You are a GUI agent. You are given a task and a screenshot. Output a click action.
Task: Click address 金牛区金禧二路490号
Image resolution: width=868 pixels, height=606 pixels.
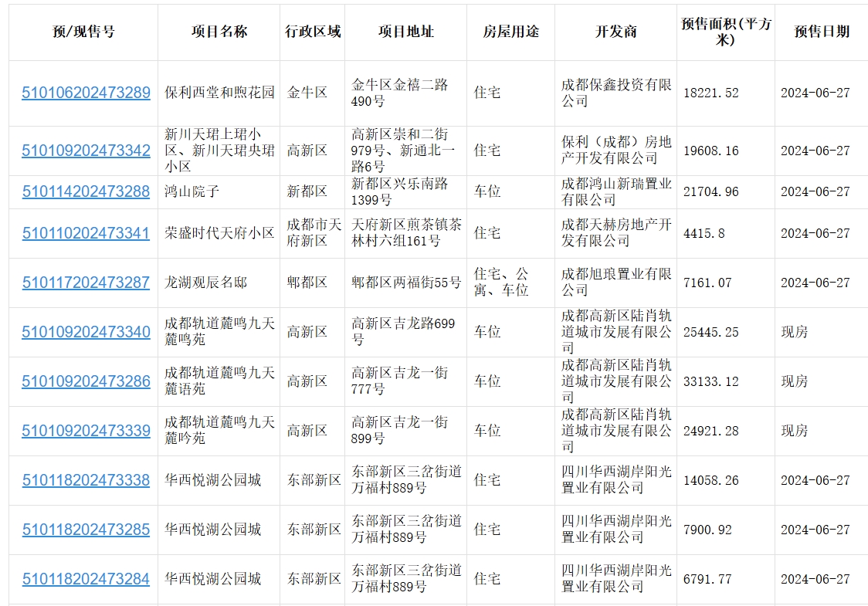point(400,93)
